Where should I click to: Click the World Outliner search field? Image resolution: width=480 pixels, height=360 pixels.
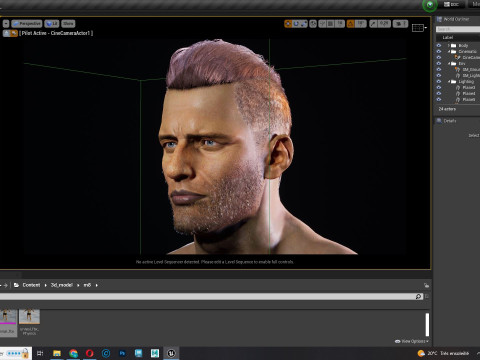point(458,29)
